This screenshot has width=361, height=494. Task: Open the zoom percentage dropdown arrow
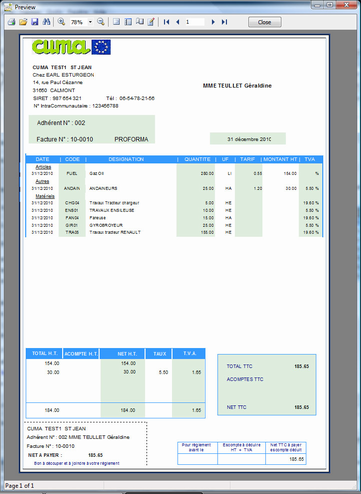click(x=90, y=22)
